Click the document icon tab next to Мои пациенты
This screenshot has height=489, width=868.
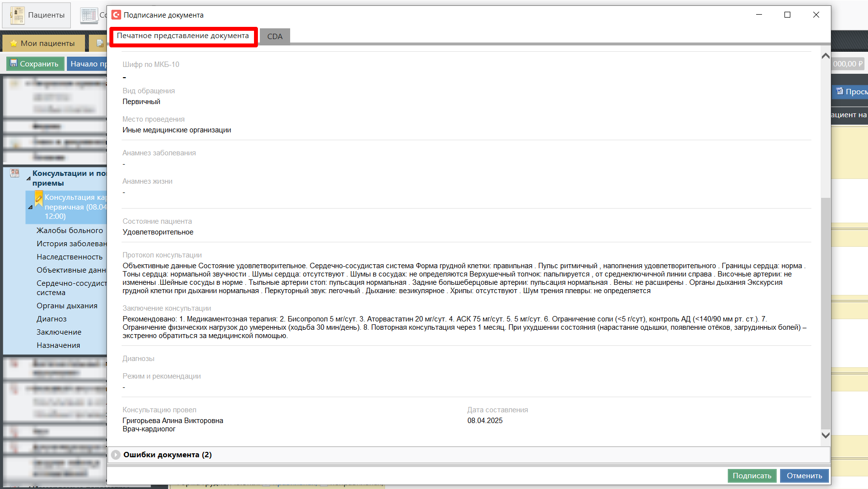click(100, 43)
